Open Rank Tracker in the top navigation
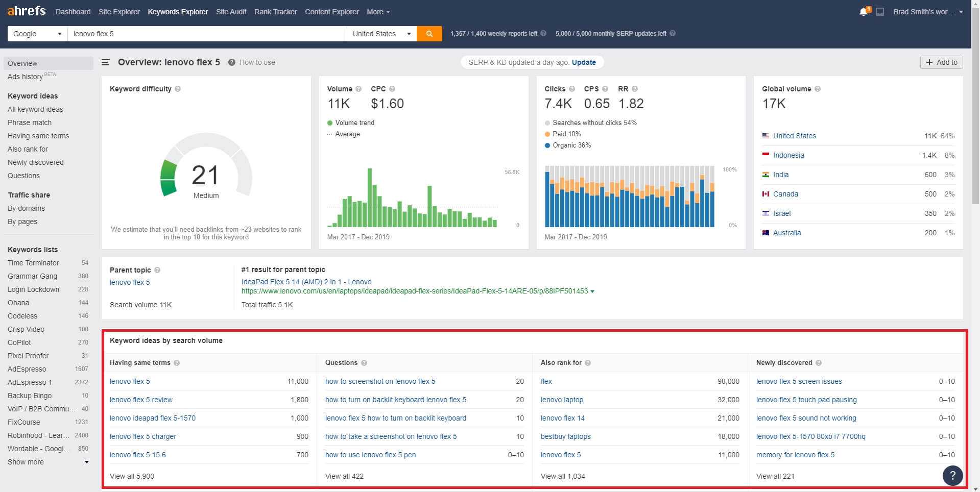Screen dimensions: 980x492 [x=276, y=12]
